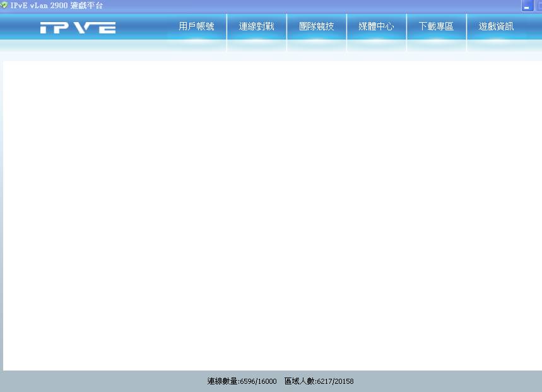
Task: Open the 用戶帳號 menu tab
Action: coord(196,27)
